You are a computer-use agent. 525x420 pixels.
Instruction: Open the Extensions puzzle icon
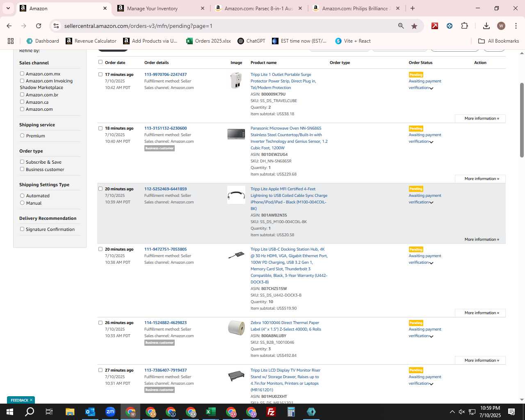(464, 26)
